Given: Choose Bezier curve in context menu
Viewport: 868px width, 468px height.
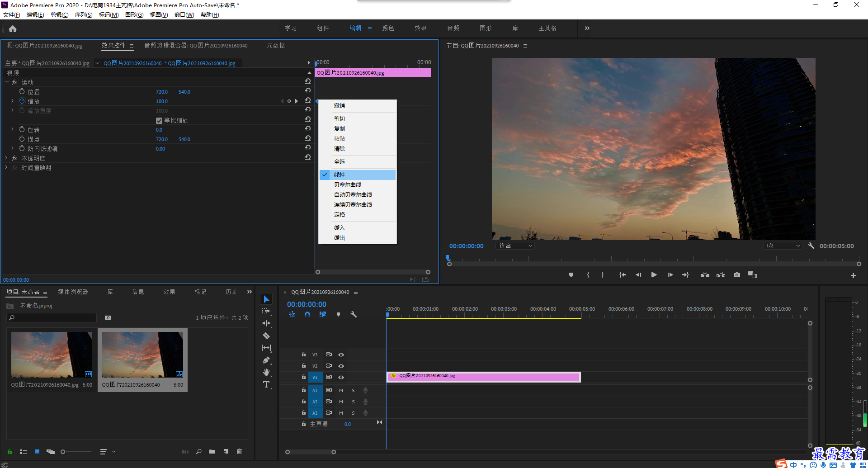Looking at the screenshot, I should tap(358, 184).
